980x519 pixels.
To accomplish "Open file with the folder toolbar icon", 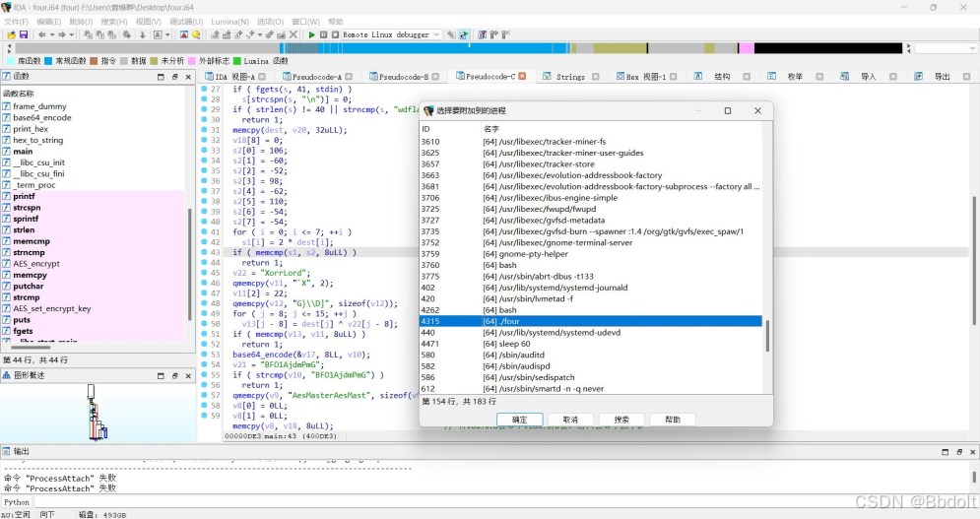I will coord(11,35).
